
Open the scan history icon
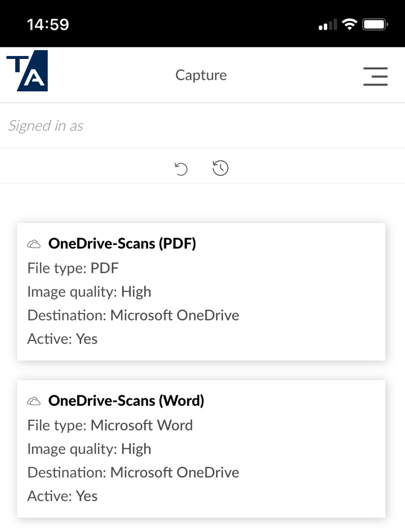[220, 168]
